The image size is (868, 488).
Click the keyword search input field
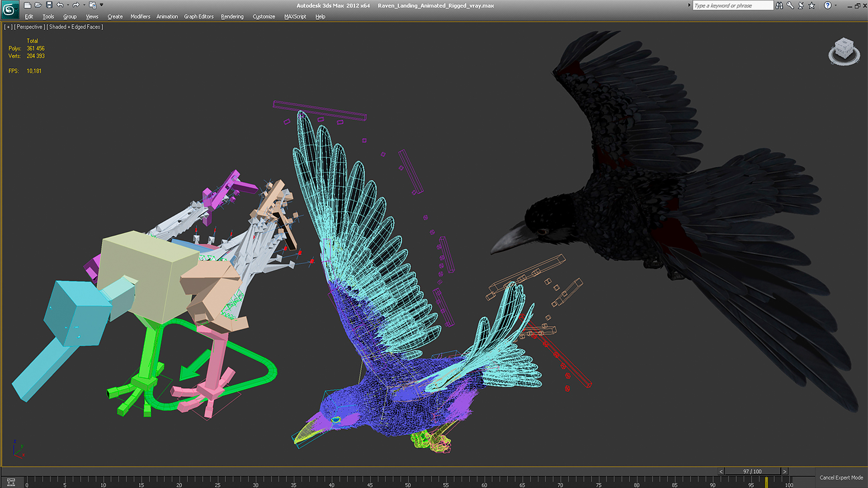pos(733,5)
